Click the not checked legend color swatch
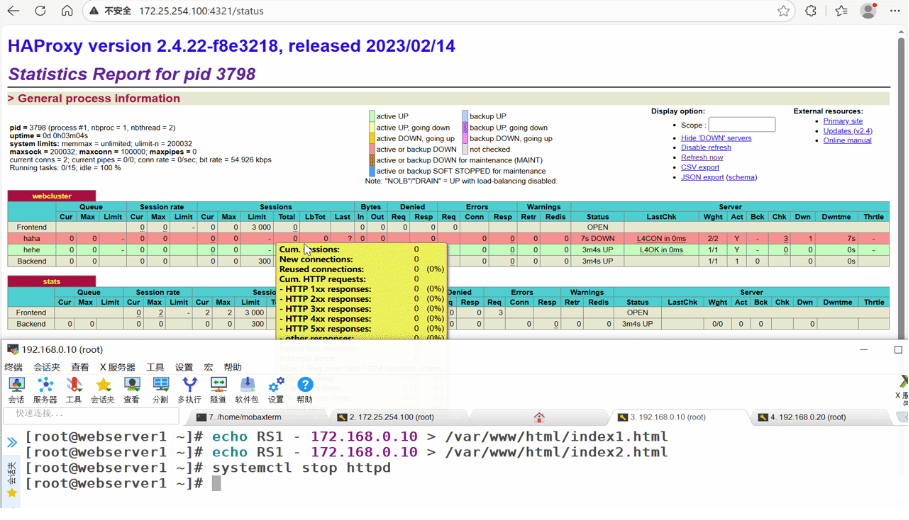909x520 pixels. tap(465, 149)
